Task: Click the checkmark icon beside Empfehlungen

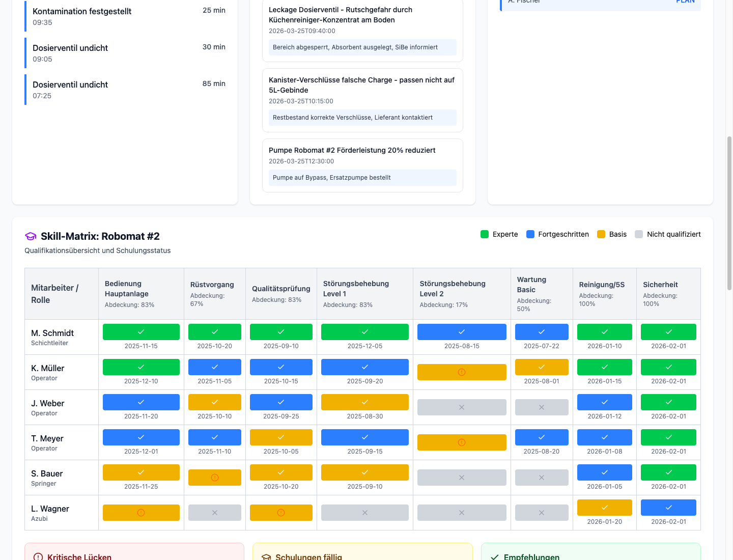Action: (494, 556)
